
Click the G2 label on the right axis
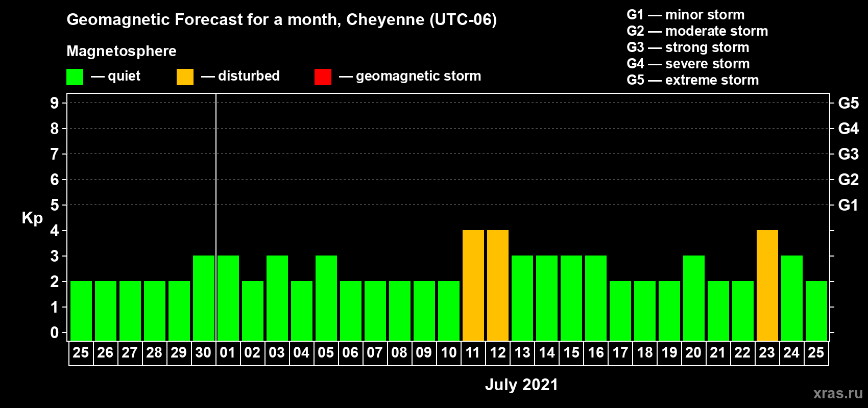[x=849, y=180]
